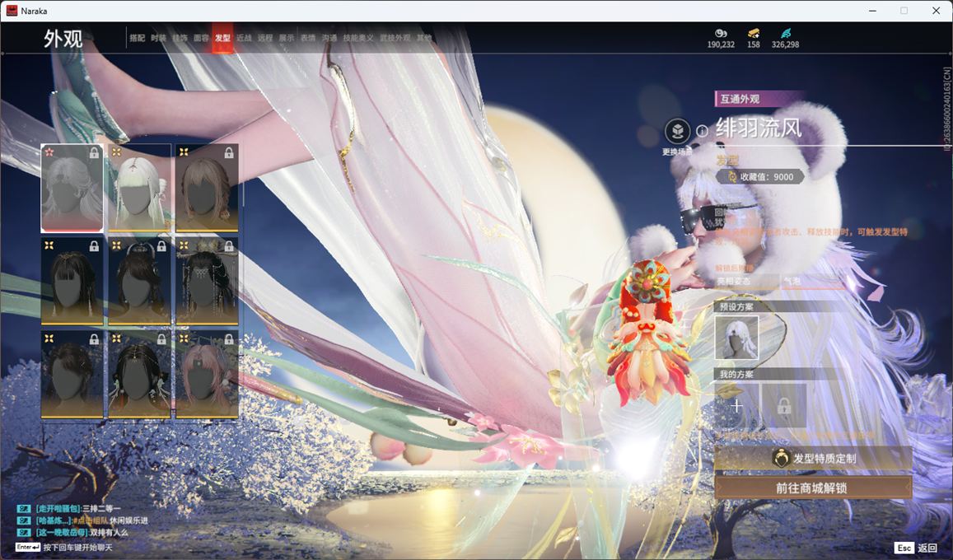Select the pink-haired hairstyle thumbnail
The height and width of the screenshot is (560, 953).
[207, 374]
